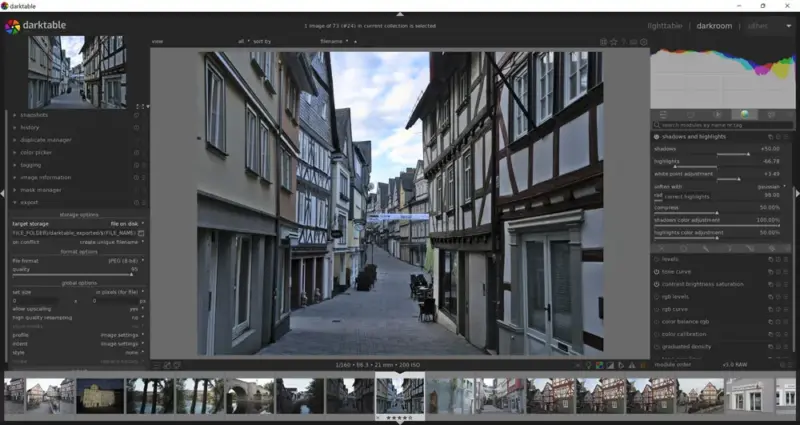Toggle the contrast brightness saturation module on/off
The image size is (800, 425).
pos(656,284)
